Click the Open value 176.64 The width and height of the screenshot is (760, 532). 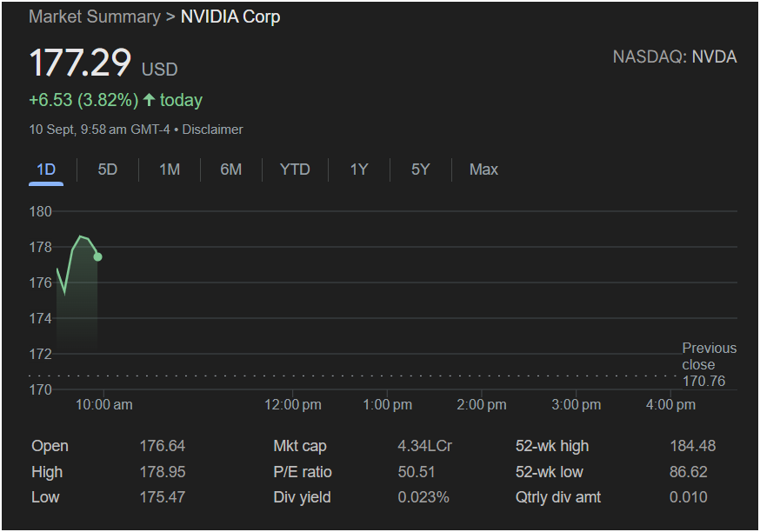[x=163, y=446]
